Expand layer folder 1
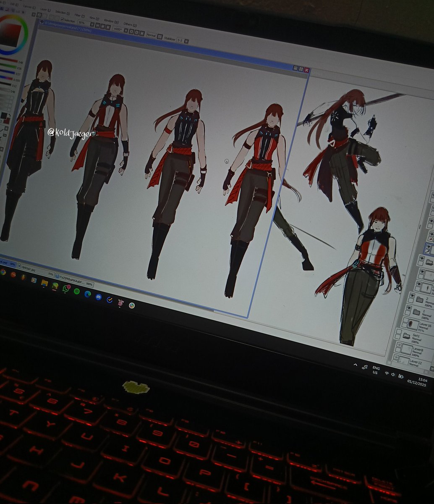Viewport: 434px width, 504px height. pyautogui.click(x=416, y=312)
